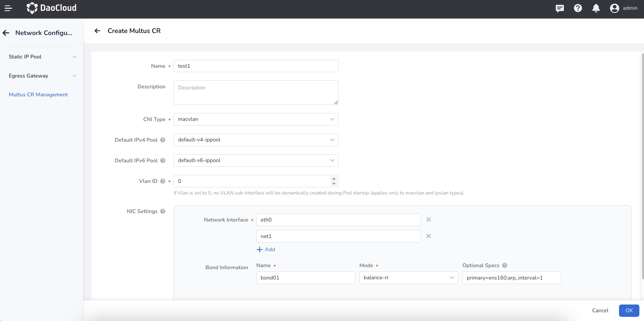The image size is (644, 321).
Task: Open the CNI Type macvlan dropdown
Action: [x=256, y=119]
